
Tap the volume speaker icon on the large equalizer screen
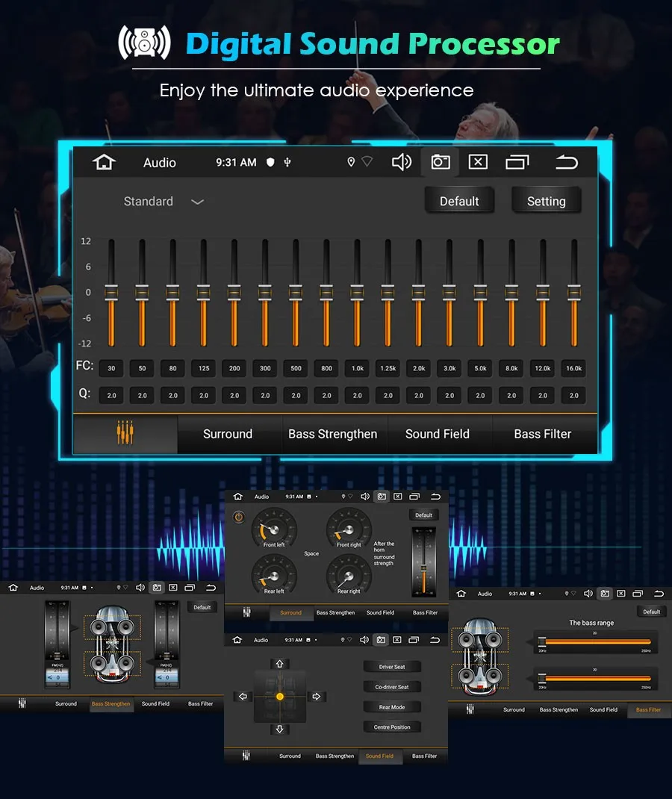402,162
